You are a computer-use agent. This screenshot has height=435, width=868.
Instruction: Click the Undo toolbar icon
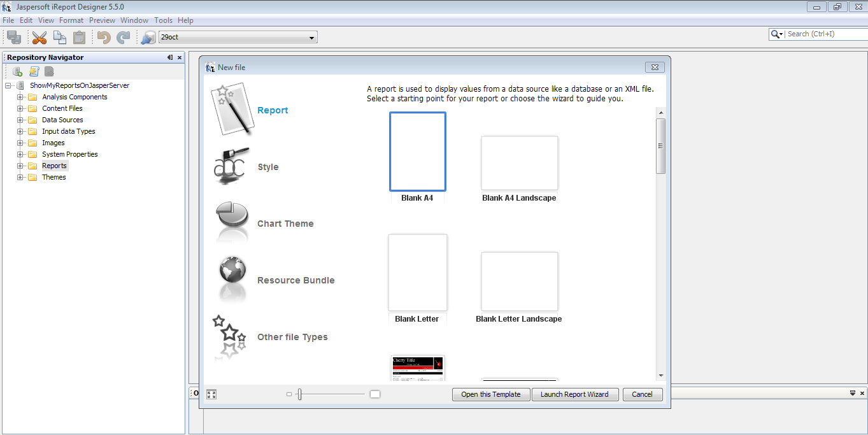(102, 37)
